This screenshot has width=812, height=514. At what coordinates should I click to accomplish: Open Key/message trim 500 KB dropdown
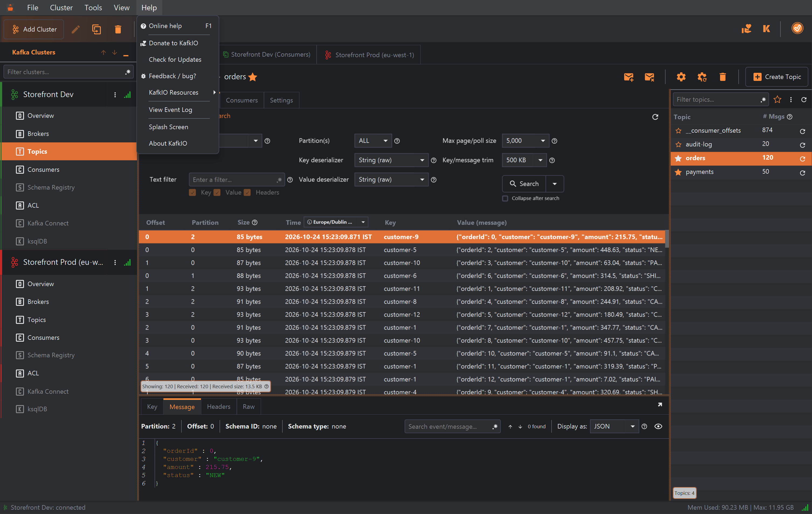(x=524, y=160)
